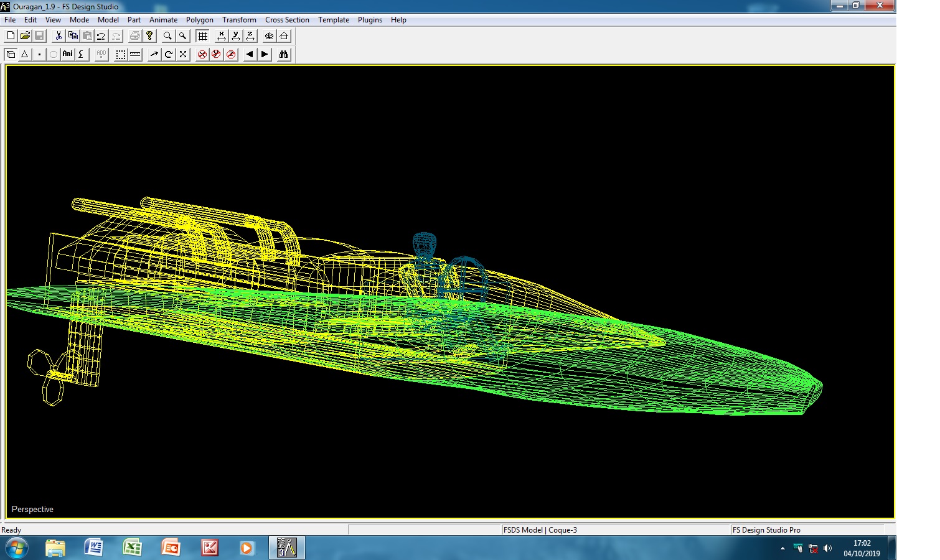Switch to Z axis view
The image size is (940, 560).
pos(250,36)
